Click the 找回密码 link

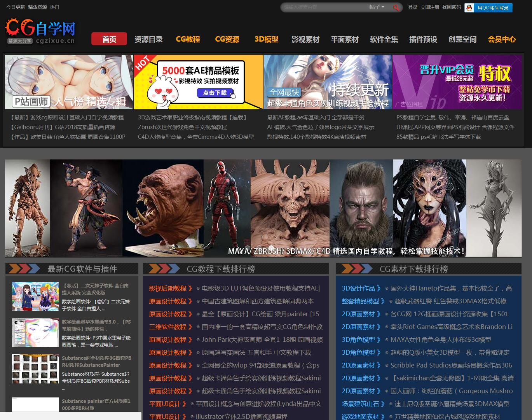pos(452,7)
